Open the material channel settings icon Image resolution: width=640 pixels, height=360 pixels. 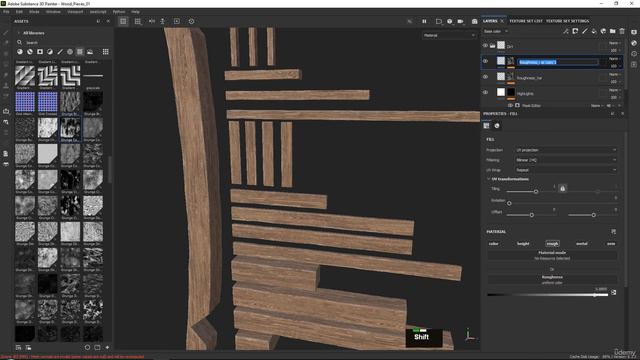(x=613, y=231)
